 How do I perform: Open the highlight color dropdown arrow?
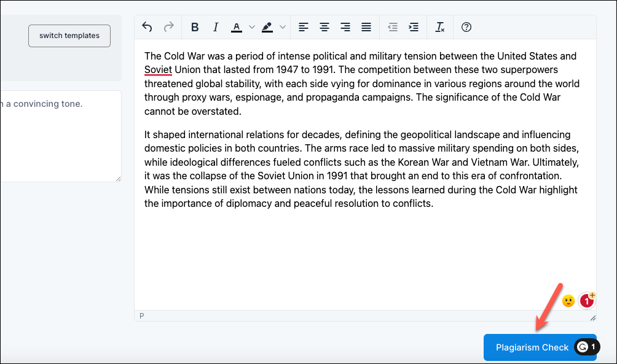coord(283,27)
